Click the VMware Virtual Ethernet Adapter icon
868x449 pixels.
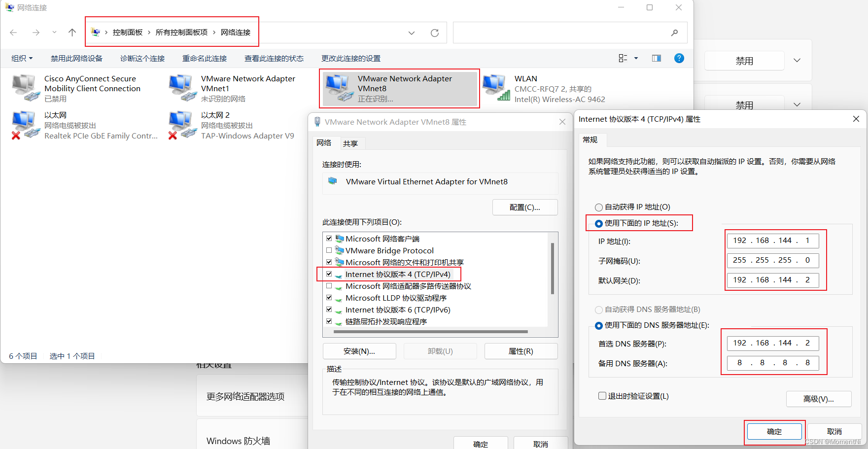[x=333, y=181]
